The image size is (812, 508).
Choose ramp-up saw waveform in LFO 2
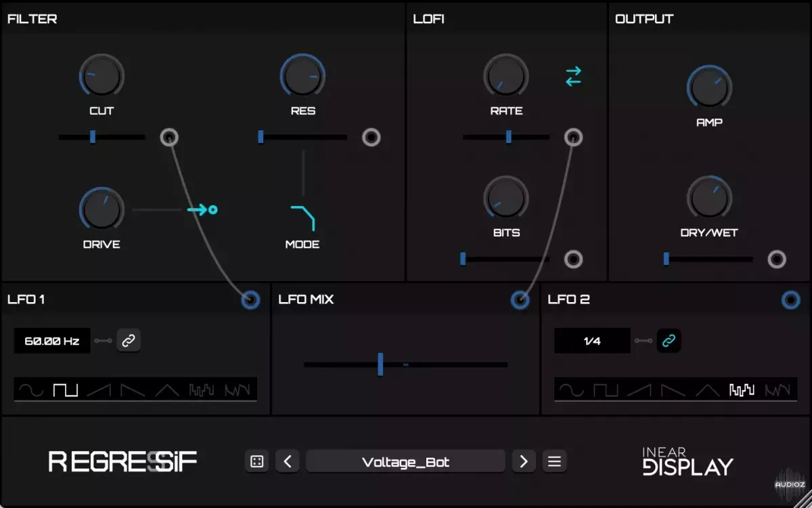(x=640, y=389)
